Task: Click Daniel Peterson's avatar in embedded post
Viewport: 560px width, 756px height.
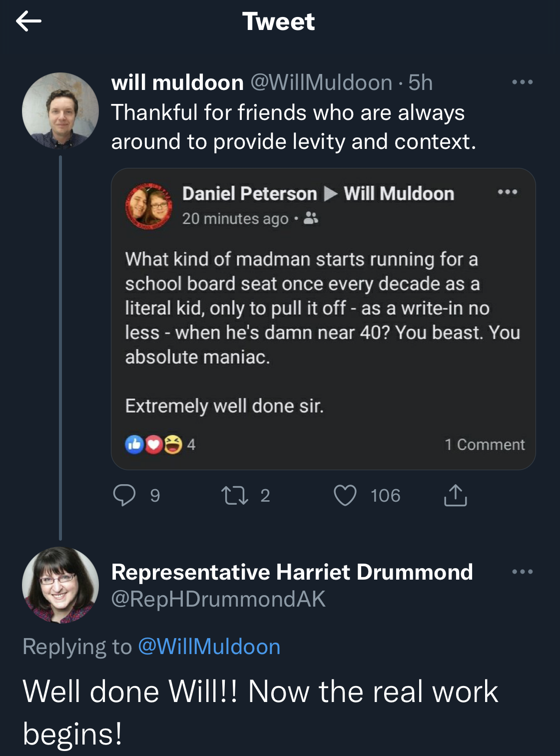Action: pos(149,206)
